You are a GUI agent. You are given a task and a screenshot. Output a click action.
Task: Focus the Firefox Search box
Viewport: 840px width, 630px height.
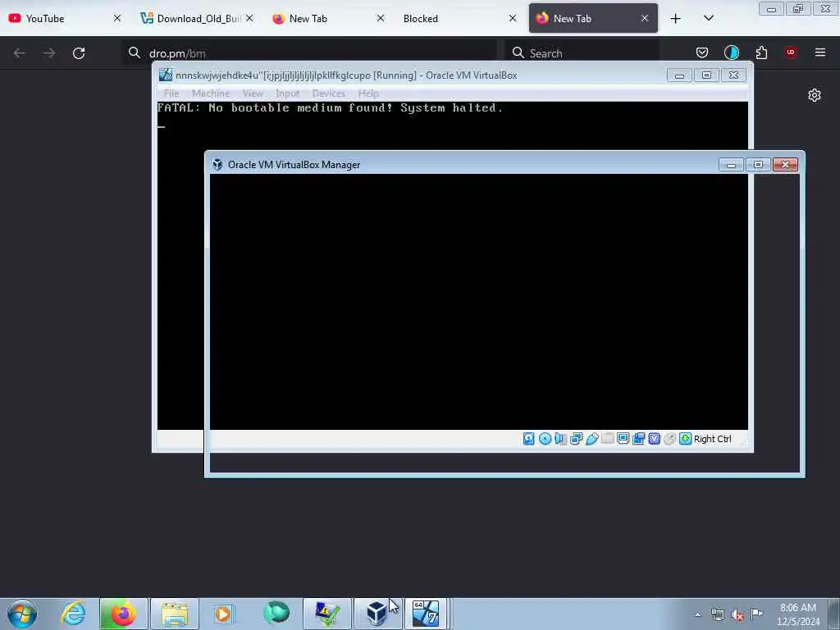pyautogui.click(x=582, y=53)
